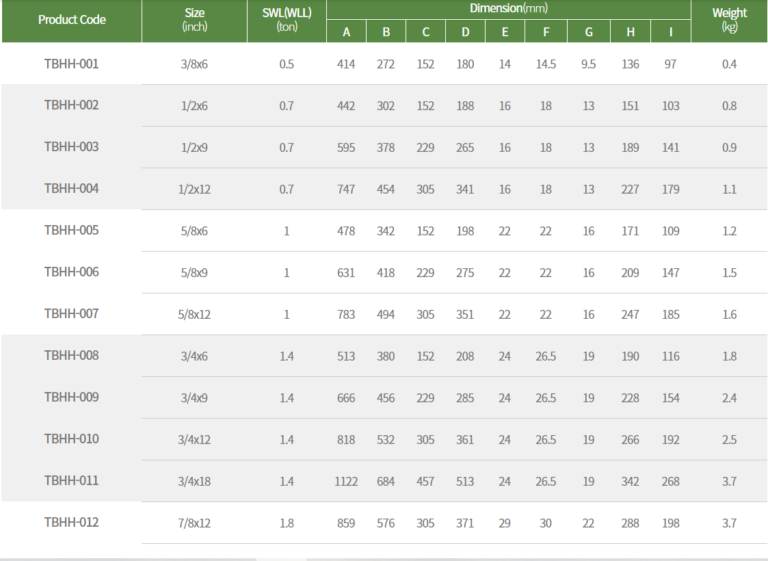Screen dimensions: 768x561
Task: Click the 3/8x6 size cell
Action: click(x=195, y=64)
